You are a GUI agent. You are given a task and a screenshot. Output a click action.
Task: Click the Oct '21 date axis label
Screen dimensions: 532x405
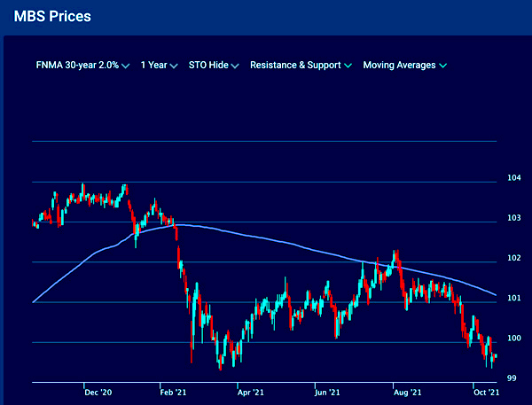(x=481, y=391)
